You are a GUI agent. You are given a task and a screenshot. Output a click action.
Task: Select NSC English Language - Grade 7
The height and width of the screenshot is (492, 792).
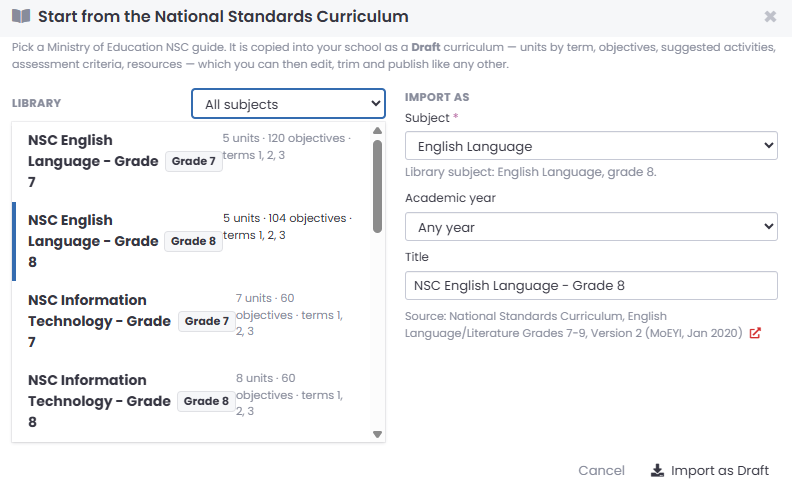point(191,162)
